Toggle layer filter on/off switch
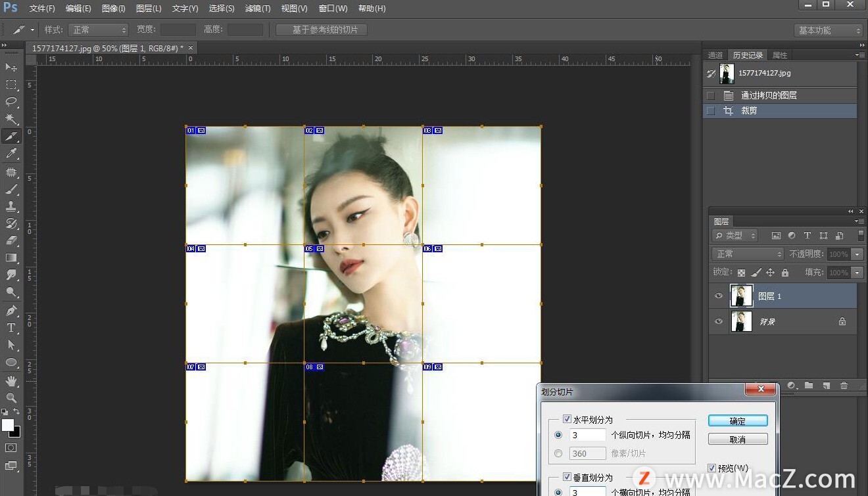This screenshot has height=496, width=868. coord(861,236)
